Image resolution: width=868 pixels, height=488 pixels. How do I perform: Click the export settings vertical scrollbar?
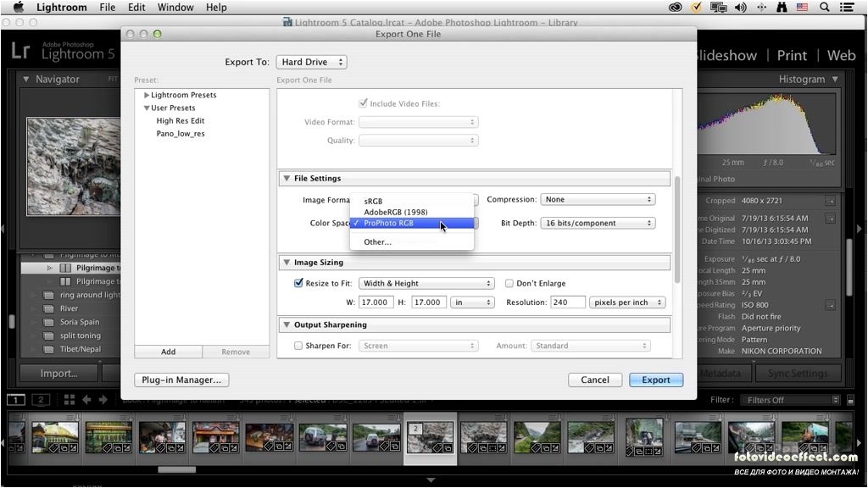point(677,230)
